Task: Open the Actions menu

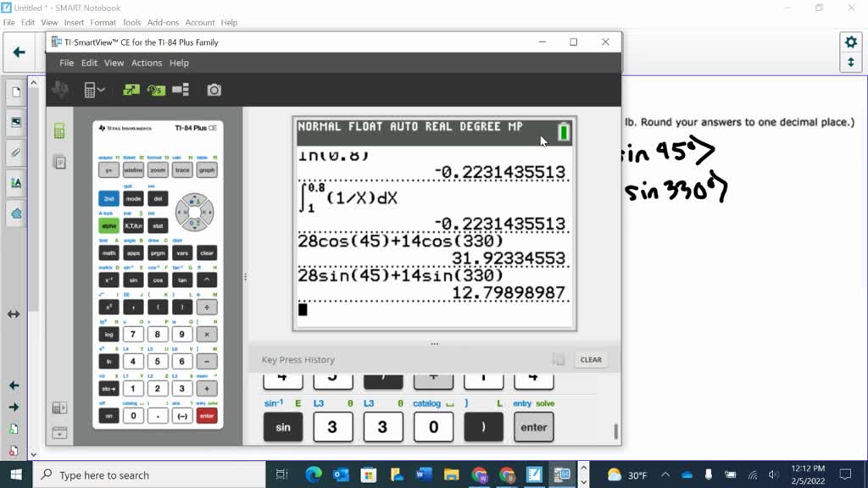Action: [146, 63]
